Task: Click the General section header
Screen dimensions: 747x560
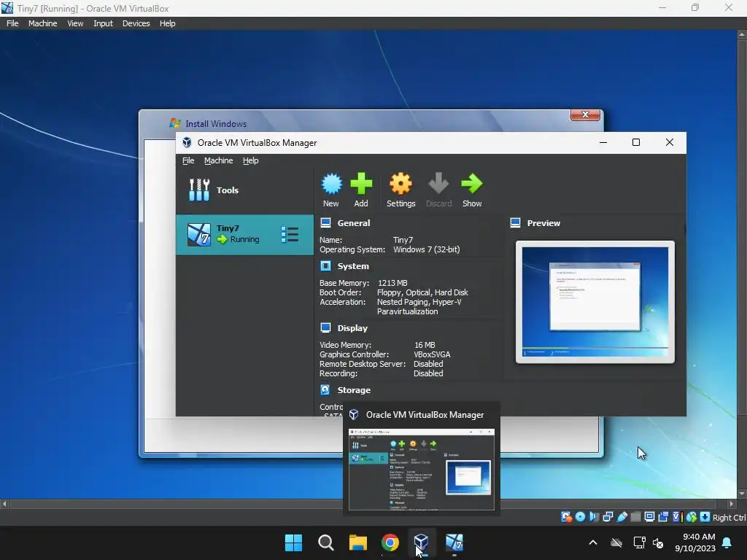Action: [354, 223]
